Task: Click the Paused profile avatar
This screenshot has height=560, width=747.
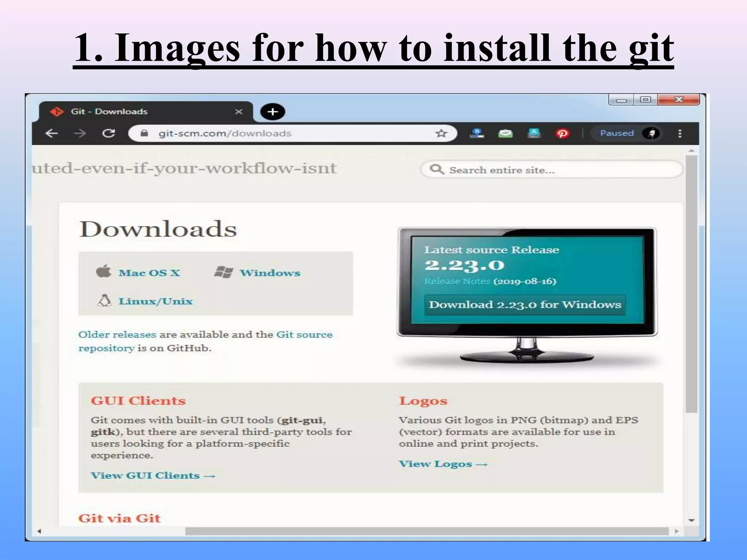Action: [x=651, y=133]
